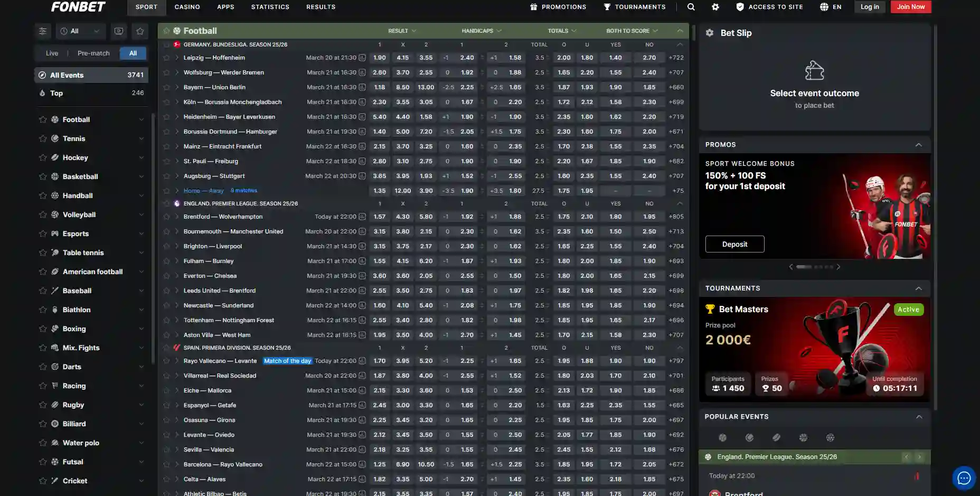
Task: Open the HANDICAPS market dropdown
Action: point(482,31)
